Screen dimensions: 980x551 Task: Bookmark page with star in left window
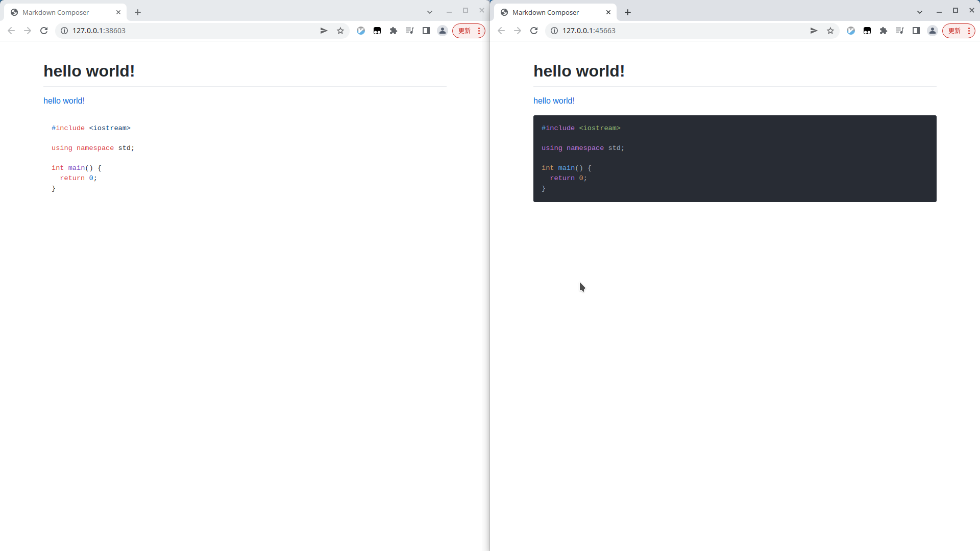coord(340,31)
